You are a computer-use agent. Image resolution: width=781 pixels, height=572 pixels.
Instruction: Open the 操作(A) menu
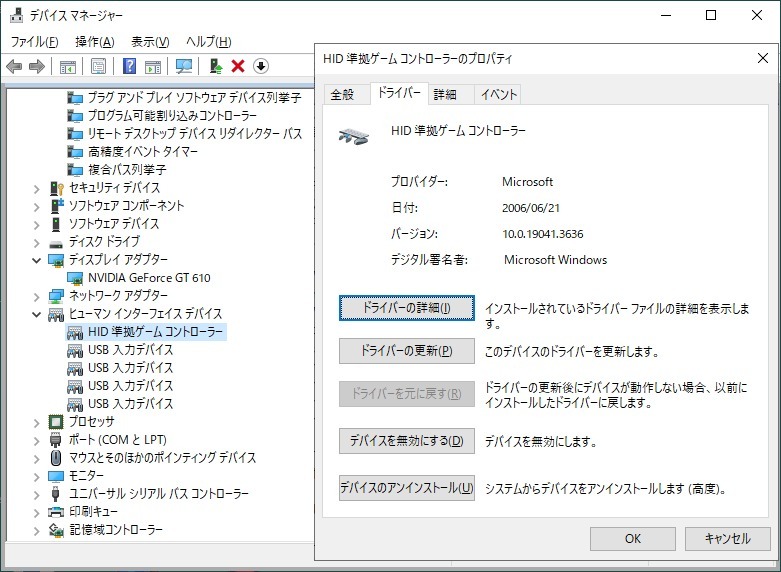click(x=94, y=41)
